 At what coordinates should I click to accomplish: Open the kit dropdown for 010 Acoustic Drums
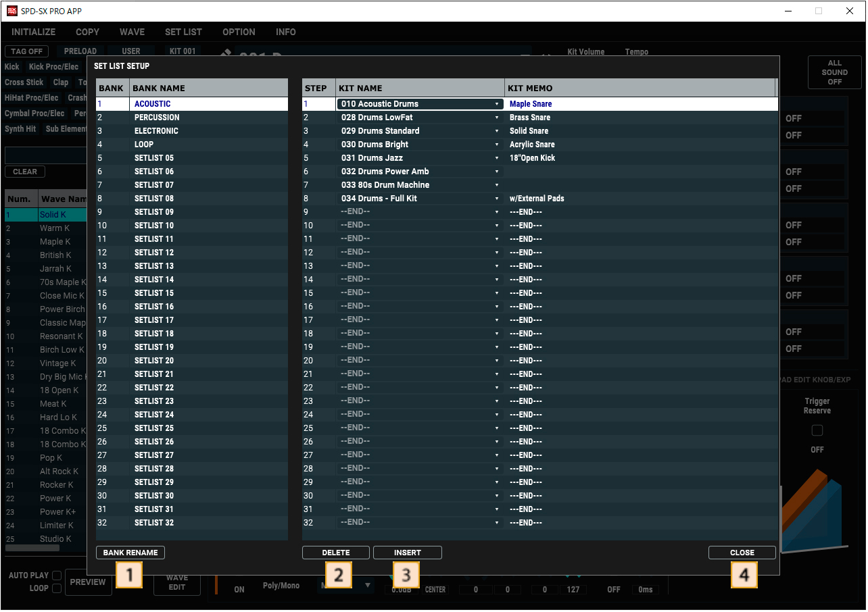(x=497, y=104)
